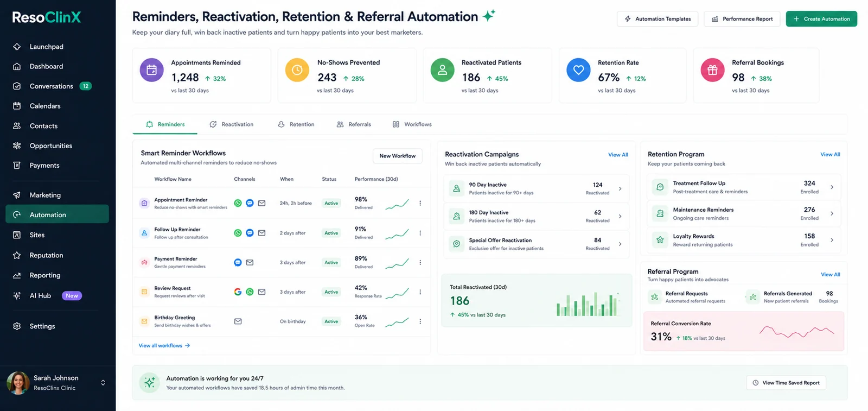Click the Retention Rate heart icon
This screenshot has height=411, width=868.
click(578, 70)
